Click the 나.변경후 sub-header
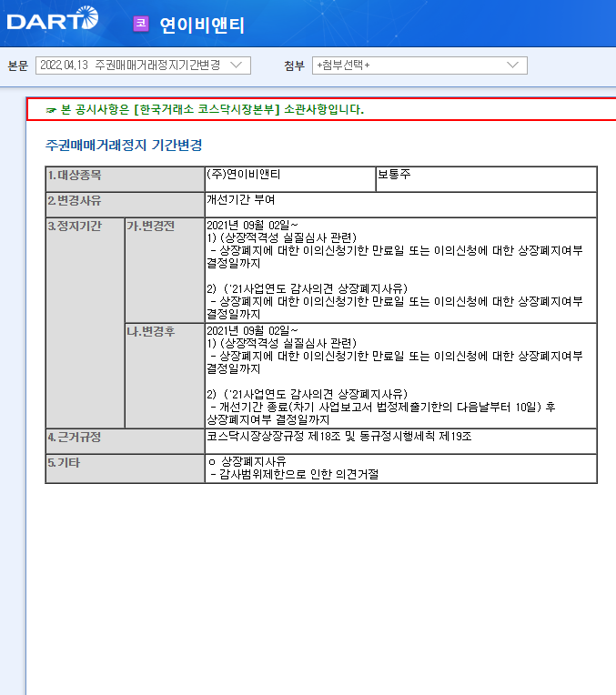 coord(165,376)
